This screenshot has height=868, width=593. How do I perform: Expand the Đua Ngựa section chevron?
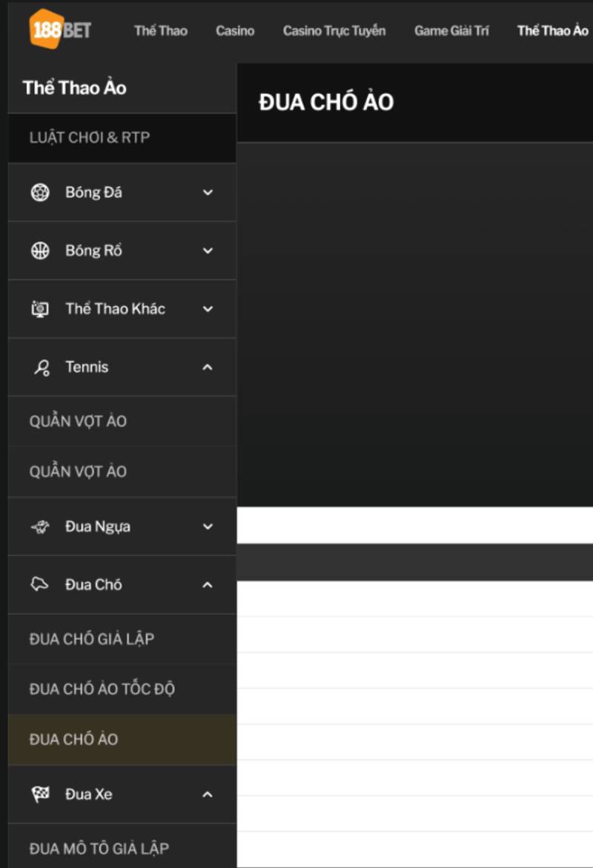click(208, 527)
